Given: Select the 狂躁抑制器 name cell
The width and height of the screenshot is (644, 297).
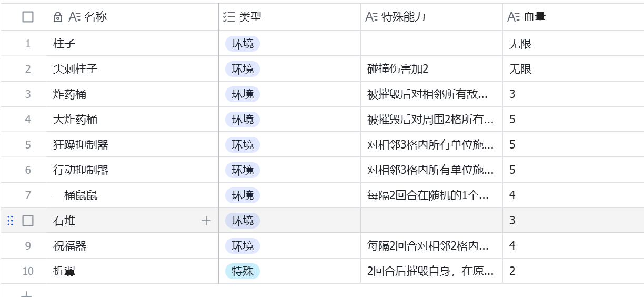Looking at the screenshot, I should click(132, 144).
